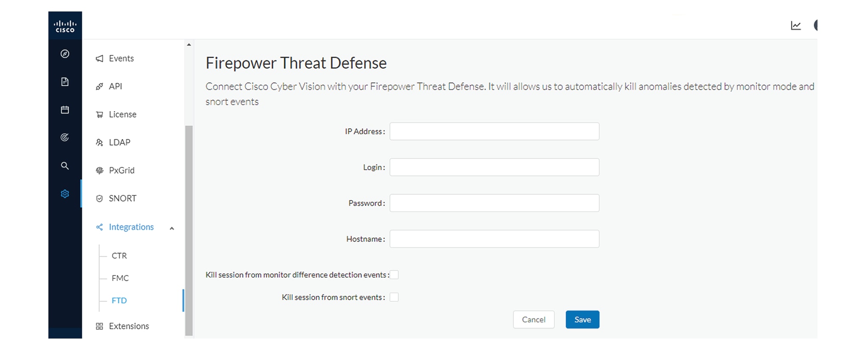Click the statistics chart icon top right
This screenshot has width=868, height=350.
pyautogui.click(x=796, y=26)
